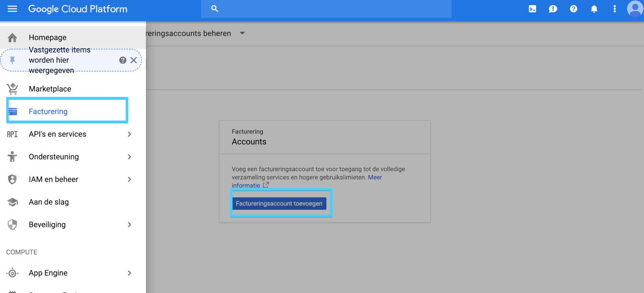
Task: Click the user account avatar
Action: tap(635, 9)
